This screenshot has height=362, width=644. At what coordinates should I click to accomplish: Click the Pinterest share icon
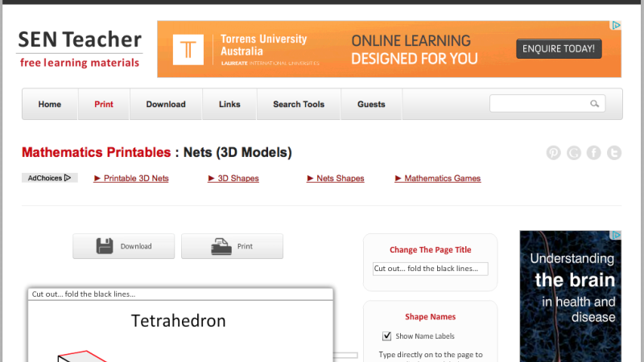click(x=553, y=153)
